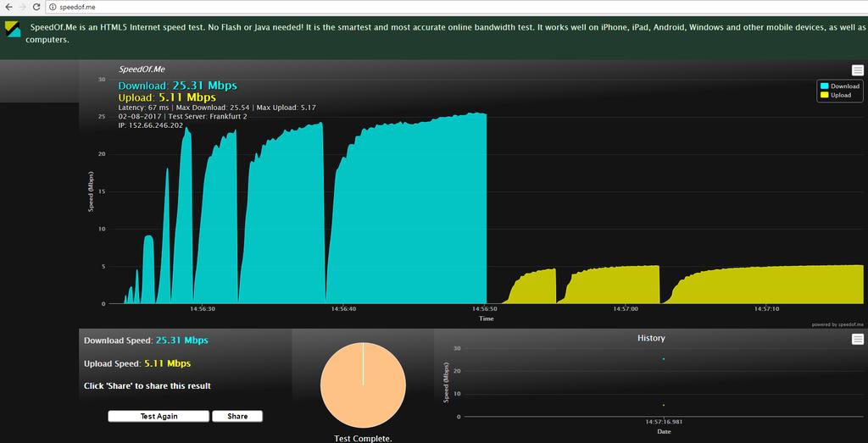Click the '14:56:30' time axis label

(x=203, y=309)
